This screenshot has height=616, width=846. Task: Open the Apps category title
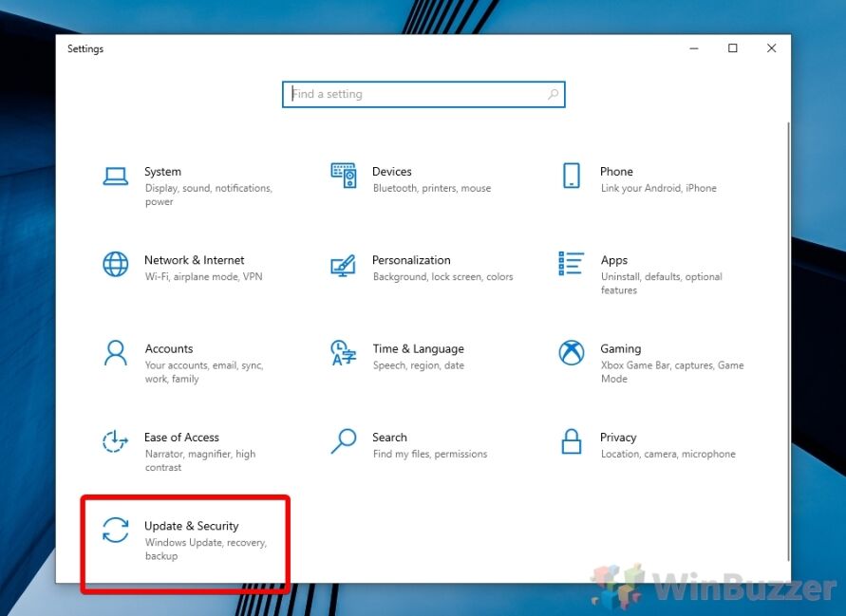[x=614, y=260]
